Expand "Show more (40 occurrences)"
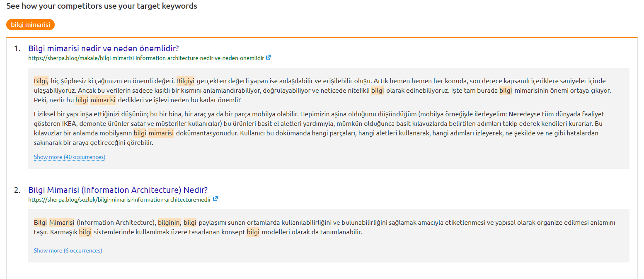This screenshot has width=644, height=279. [69, 157]
